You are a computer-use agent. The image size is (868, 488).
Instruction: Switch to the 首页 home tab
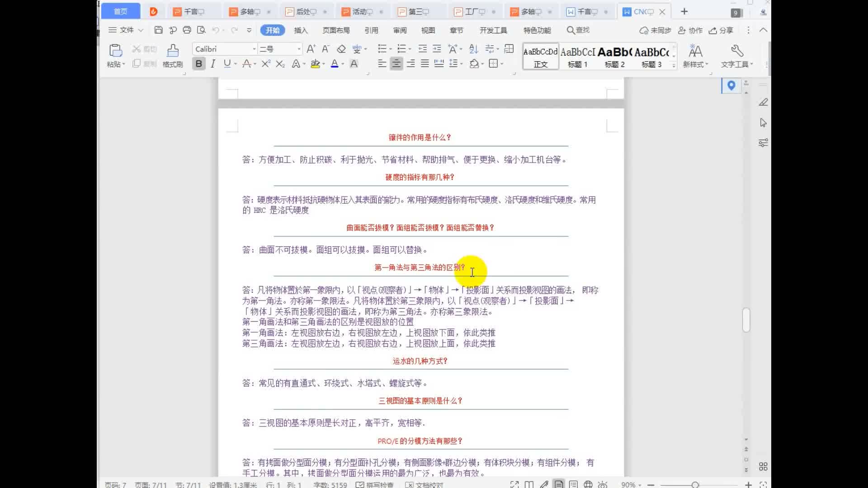coord(120,11)
